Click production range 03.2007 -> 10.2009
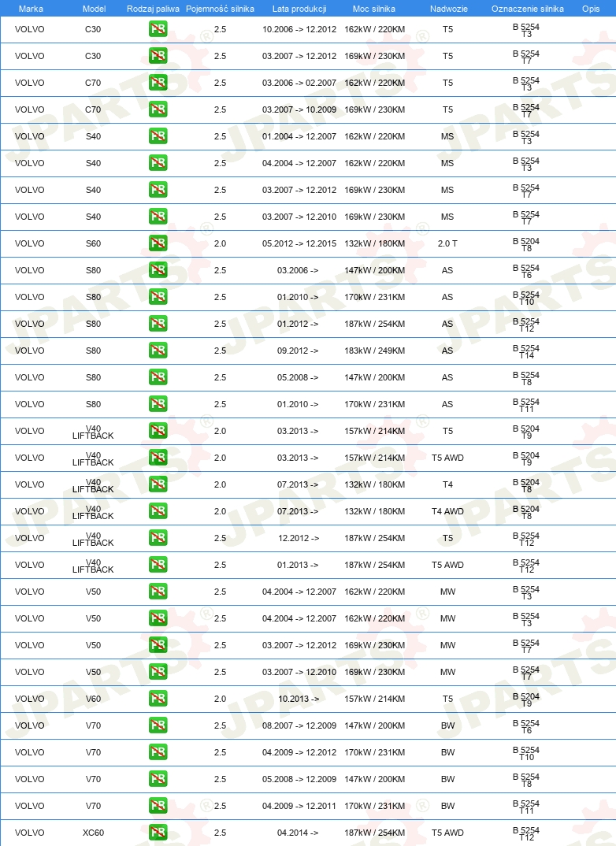The height and width of the screenshot is (846, 616). pyautogui.click(x=299, y=109)
